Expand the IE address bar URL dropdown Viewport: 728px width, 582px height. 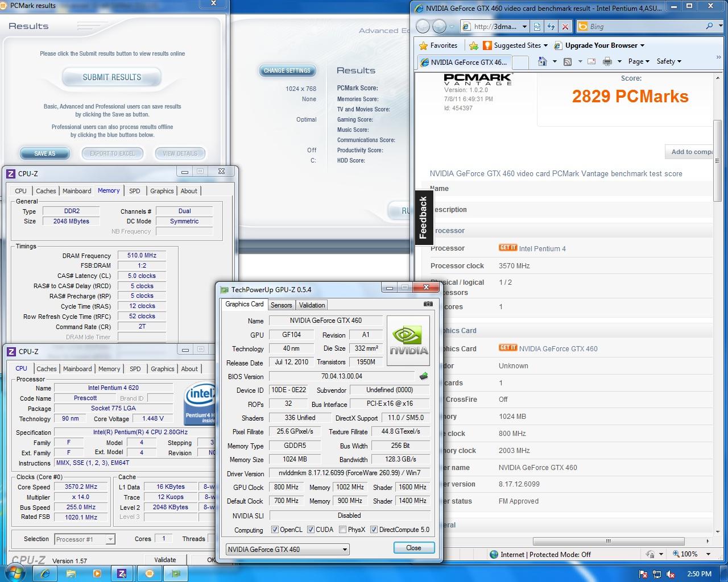[524, 26]
